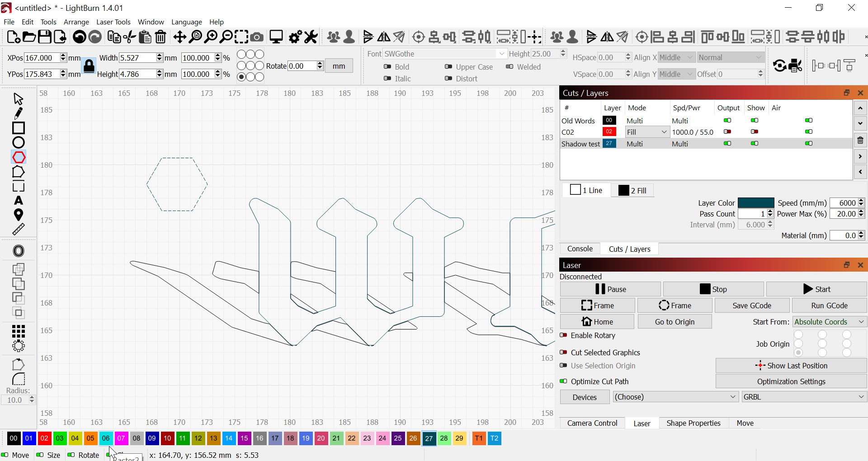Open the Normal text layout dropdown
Screen dimensions: 868x461
(x=731, y=57)
